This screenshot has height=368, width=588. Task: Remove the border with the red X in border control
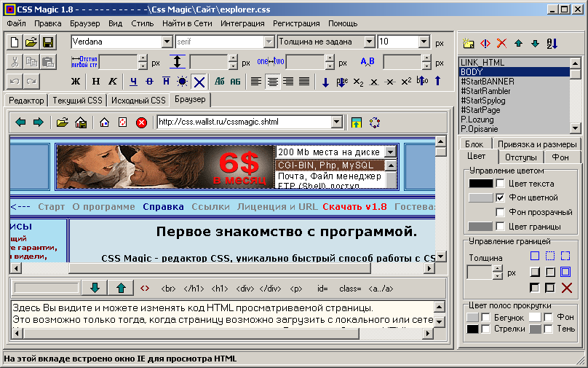click(567, 288)
